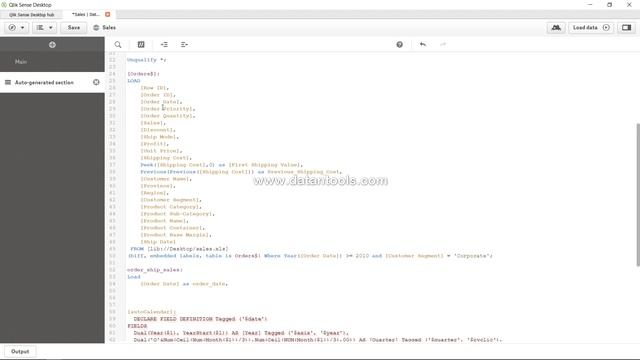This screenshot has width=640, height=360.
Task: Select the Main script section
Action: tap(52, 62)
